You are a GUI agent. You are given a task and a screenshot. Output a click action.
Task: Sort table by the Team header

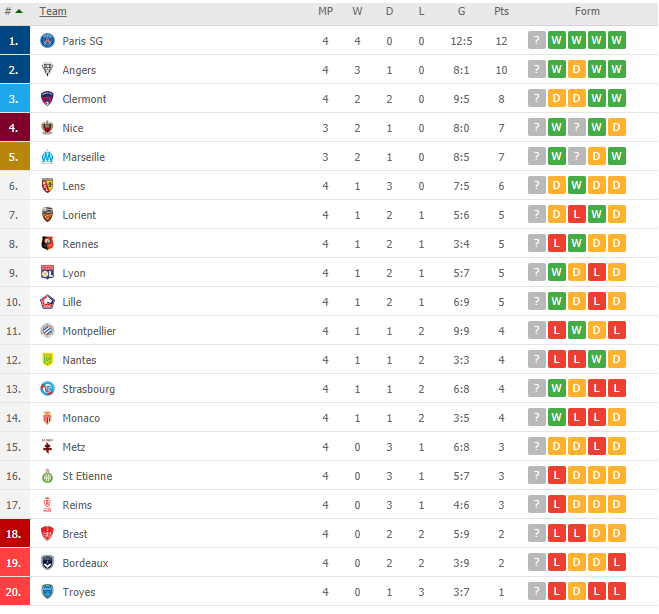pyautogui.click(x=53, y=11)
